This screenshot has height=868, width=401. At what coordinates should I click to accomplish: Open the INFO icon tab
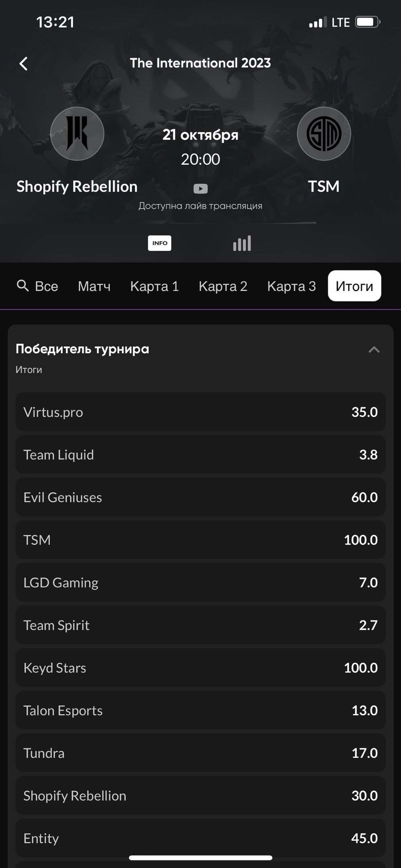point(160,243)
